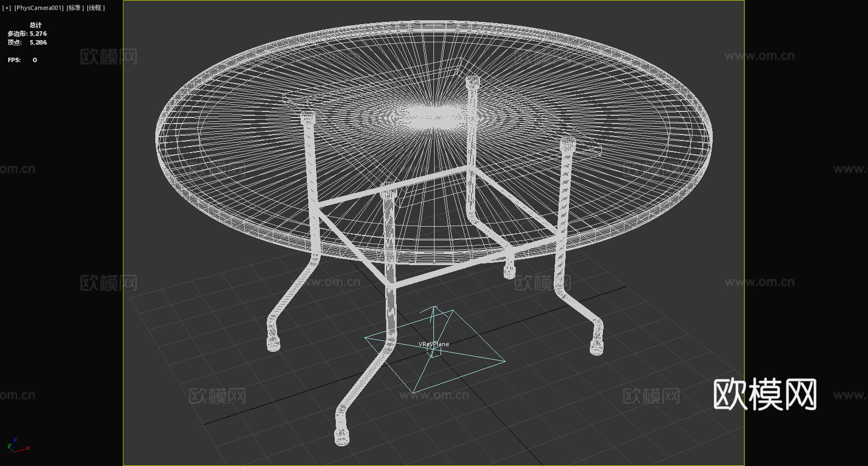Click the FPS readout value

pos(35,60)
